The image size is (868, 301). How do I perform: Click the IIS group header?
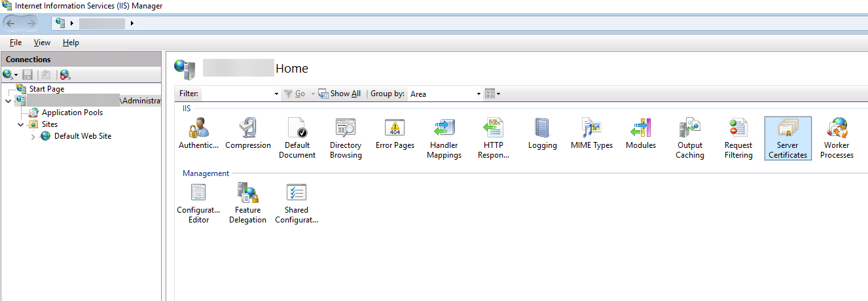click(x=187, y=109)
